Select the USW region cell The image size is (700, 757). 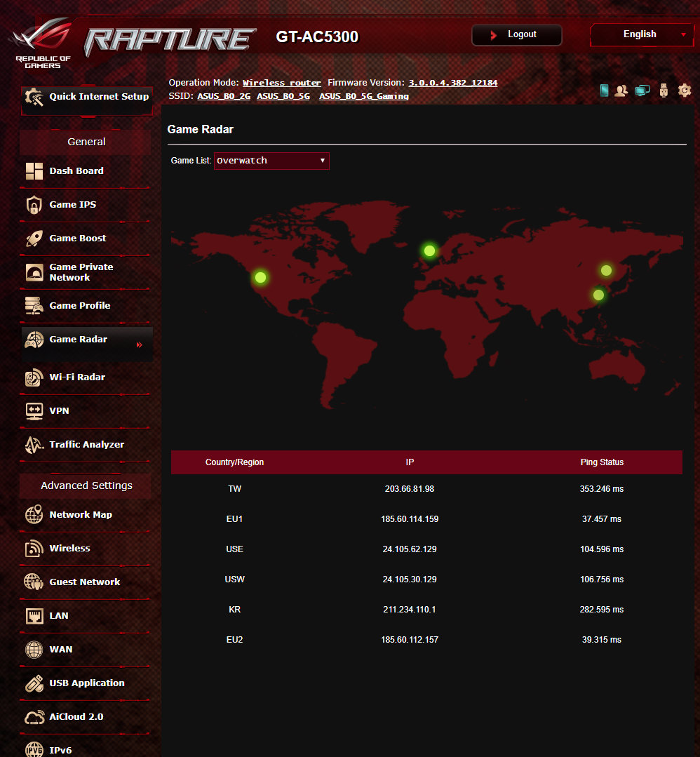coord(235,580)
